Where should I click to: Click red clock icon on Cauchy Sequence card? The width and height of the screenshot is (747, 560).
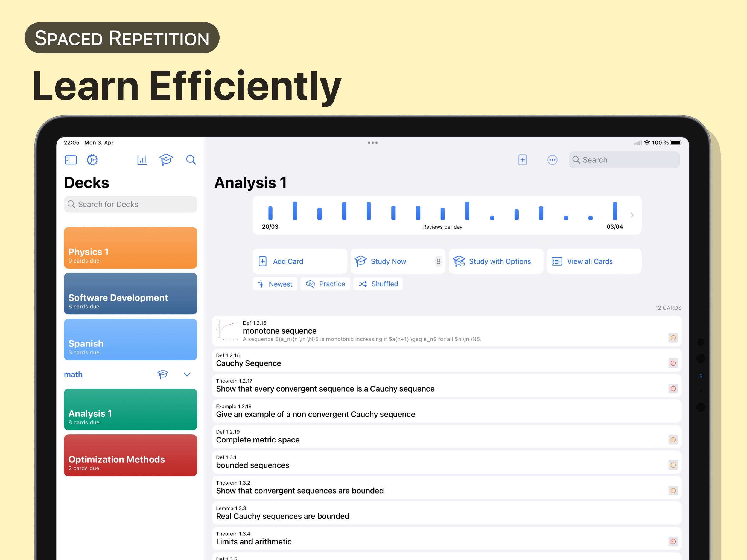[x=673, y=363]
